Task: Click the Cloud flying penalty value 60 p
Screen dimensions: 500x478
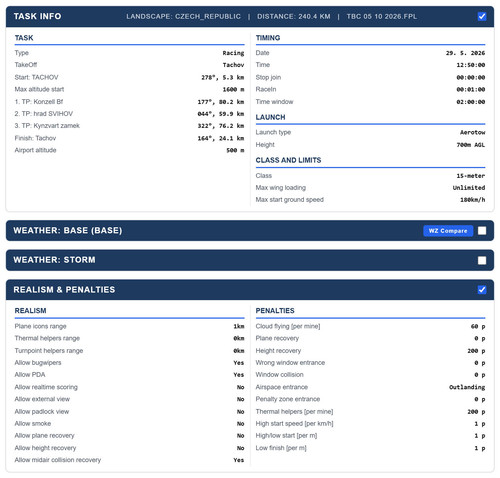Action: click(x=478, y=326)
